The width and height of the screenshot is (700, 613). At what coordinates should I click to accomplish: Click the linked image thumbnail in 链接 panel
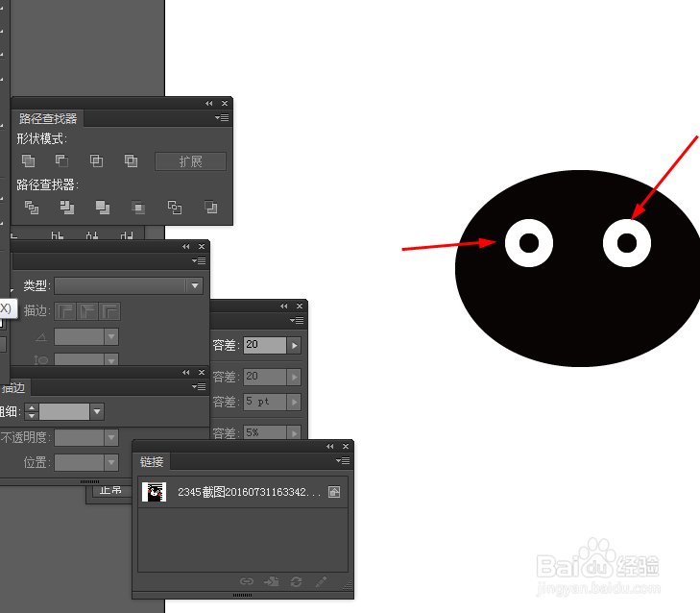(x=154, y=492)
